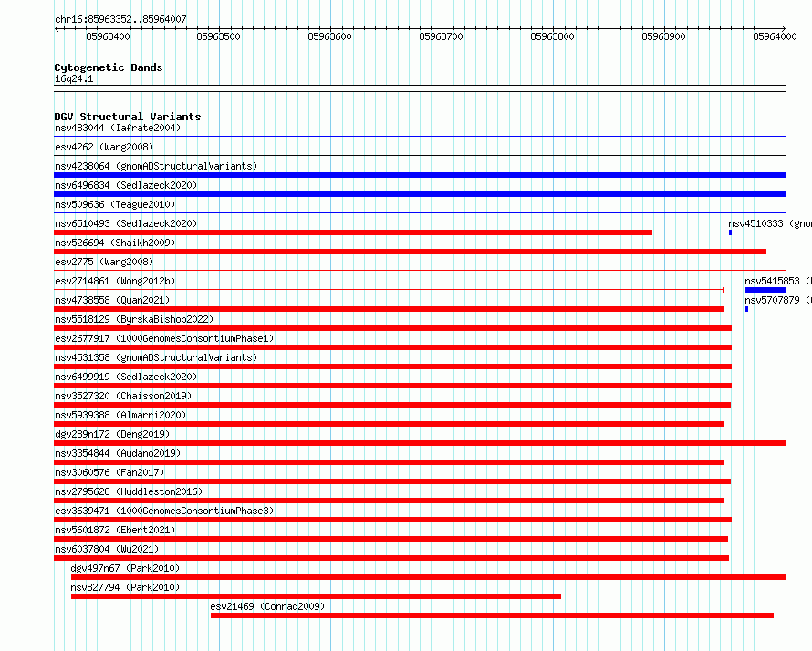The width and height of the screenshot is (812, 651).
Task: Click the nsv526694 (Shaikh2009) label
Action: (115, 243)
